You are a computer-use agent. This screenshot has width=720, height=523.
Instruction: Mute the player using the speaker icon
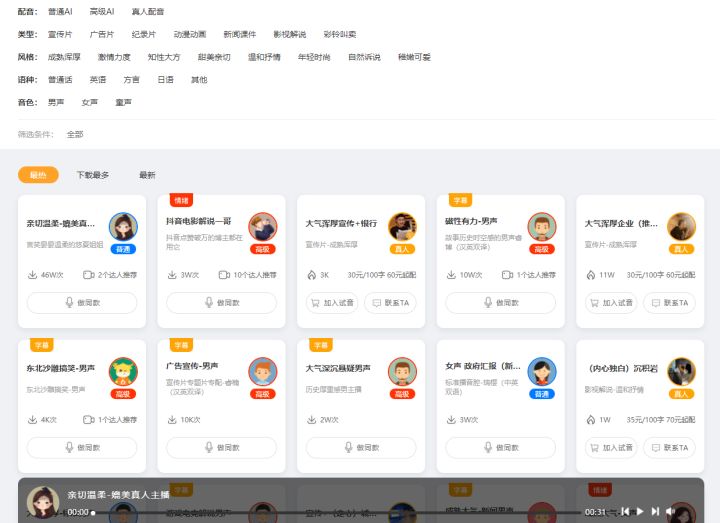point(670,511)
